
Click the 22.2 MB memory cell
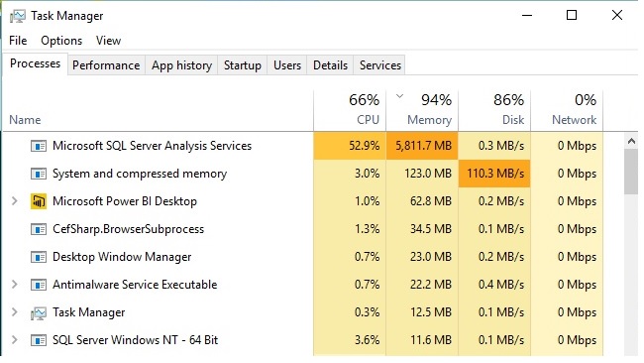coord(422,285)
